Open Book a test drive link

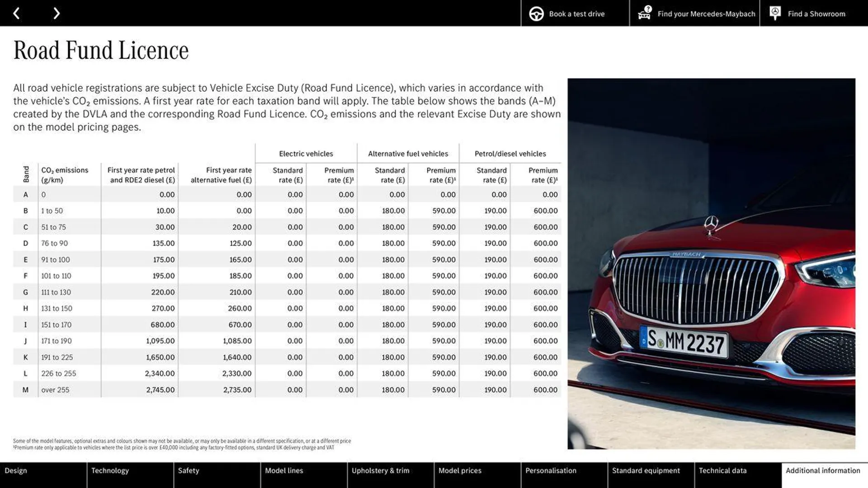tap(576, 14)
